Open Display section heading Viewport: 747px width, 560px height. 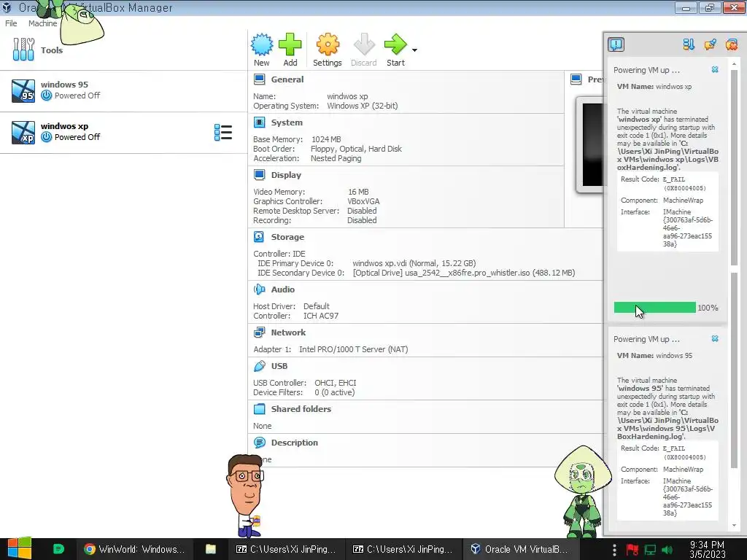pos(286,175)
